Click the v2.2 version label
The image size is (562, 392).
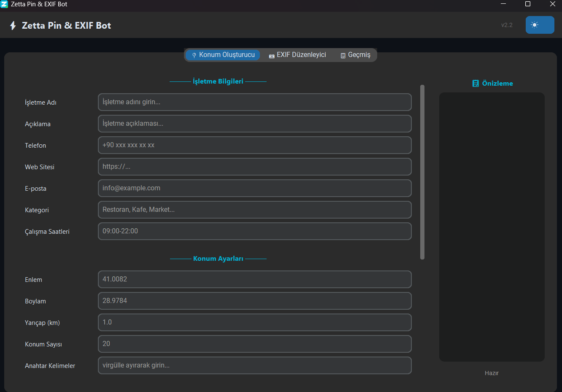tap(507, 25)
